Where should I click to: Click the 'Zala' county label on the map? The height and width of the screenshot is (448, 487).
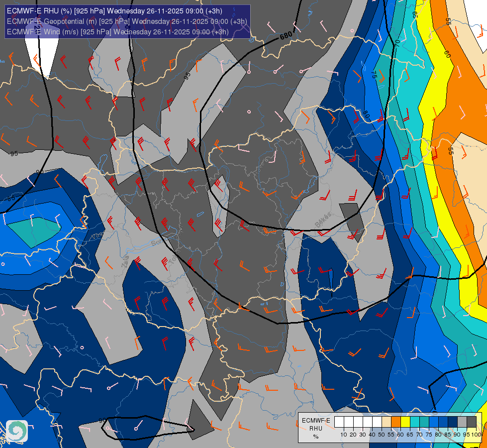[125, 261]
